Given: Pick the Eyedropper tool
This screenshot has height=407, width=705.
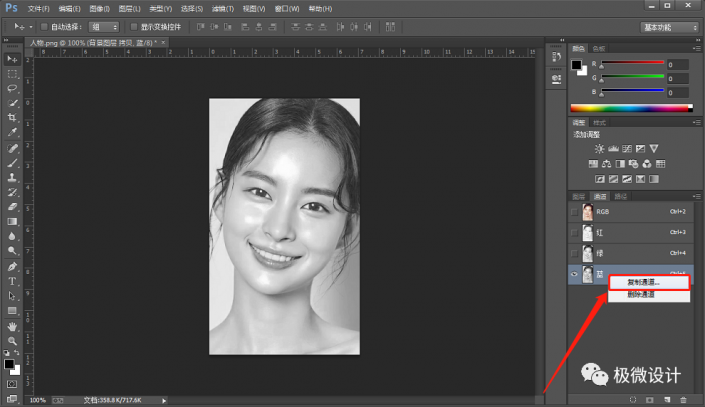Looking at the screenshot, I should (13, 132).
